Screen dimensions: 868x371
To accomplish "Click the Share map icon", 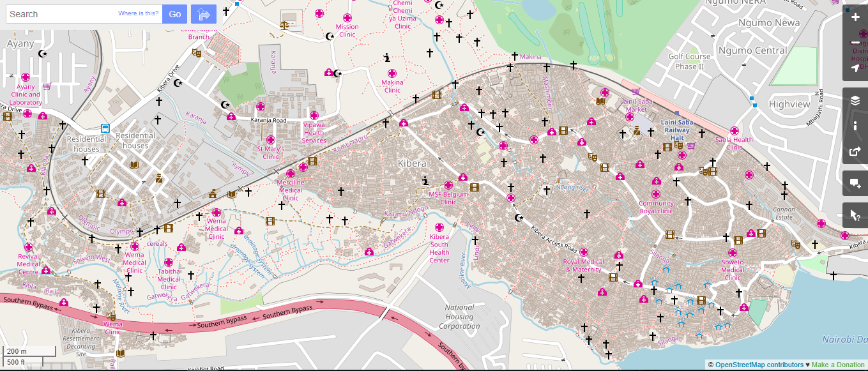I will point(855,151).
